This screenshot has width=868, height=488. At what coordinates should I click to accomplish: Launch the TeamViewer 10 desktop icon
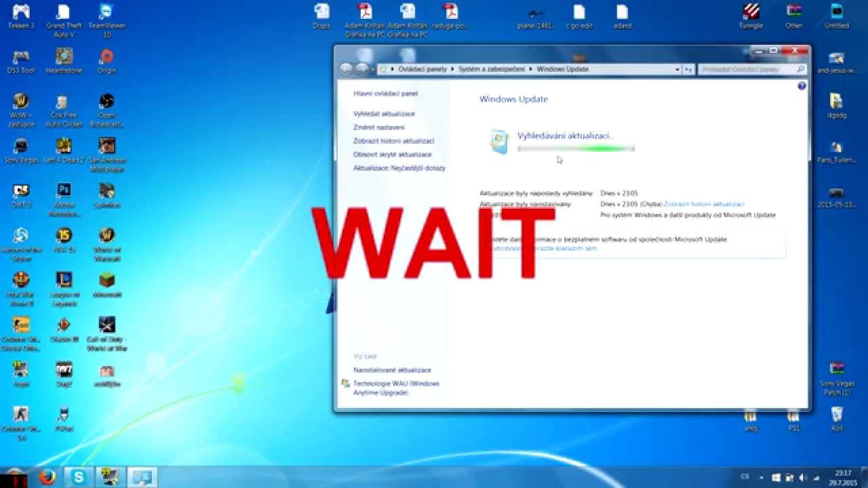[x=106, y=19]
